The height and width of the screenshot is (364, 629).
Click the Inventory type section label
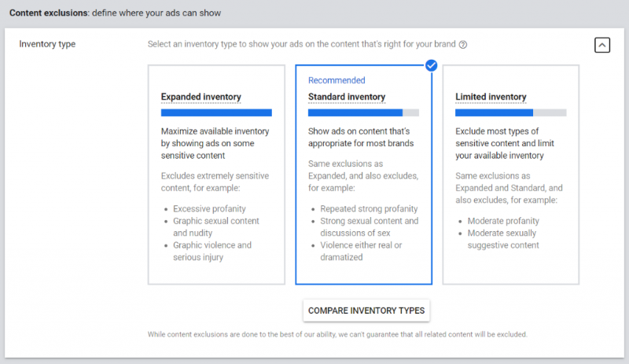(47, 44)
